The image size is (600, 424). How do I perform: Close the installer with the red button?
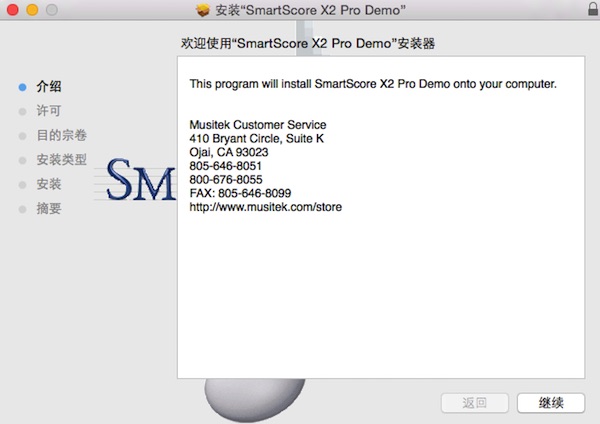pyautogui.click(x=13, y=10)
